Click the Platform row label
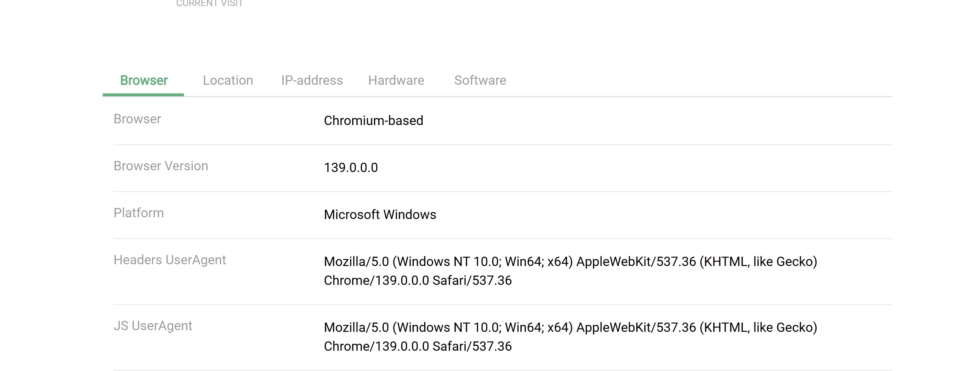The width and height of the screenshot is (980, 371). coord(139,213)
